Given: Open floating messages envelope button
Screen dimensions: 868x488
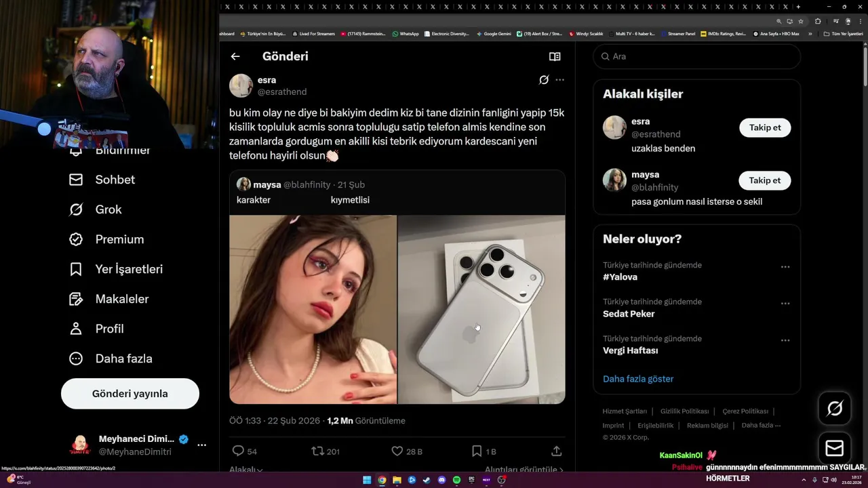Looking at the screenshot, I should click(835, 449).
